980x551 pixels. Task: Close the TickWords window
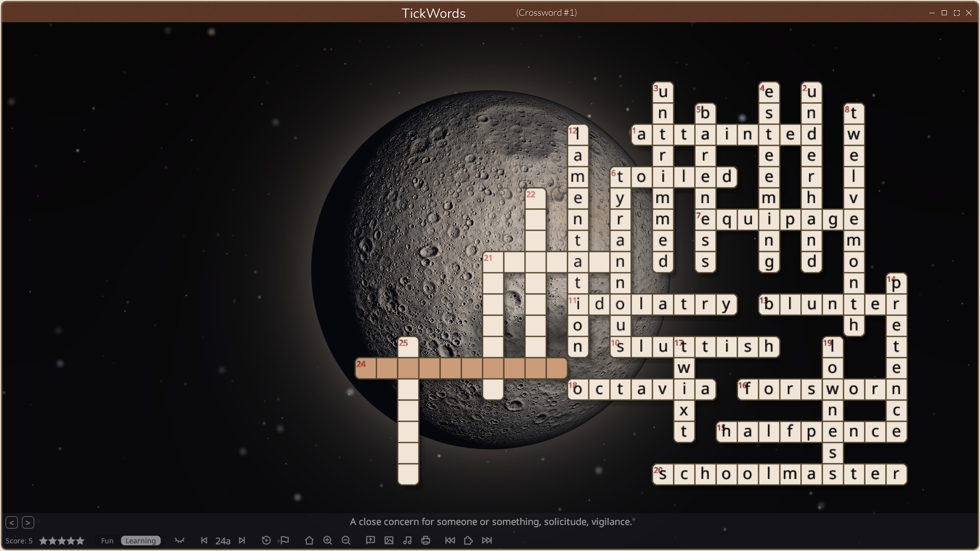969,13
